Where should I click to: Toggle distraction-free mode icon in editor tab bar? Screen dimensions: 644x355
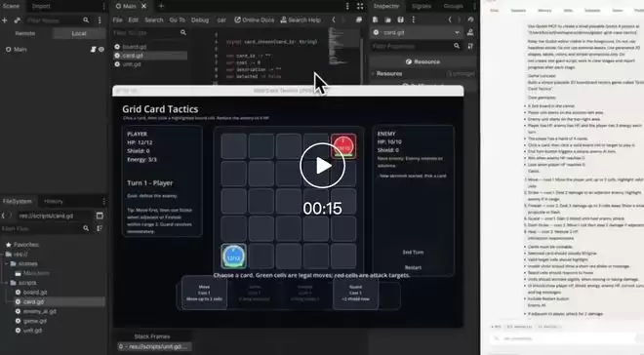(x=360, y=6)
